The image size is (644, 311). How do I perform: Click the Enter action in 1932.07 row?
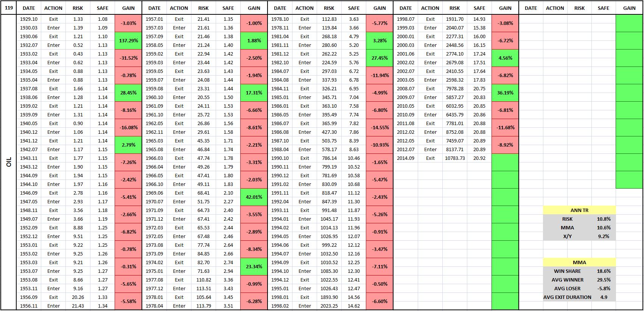[x=53, y=45]
